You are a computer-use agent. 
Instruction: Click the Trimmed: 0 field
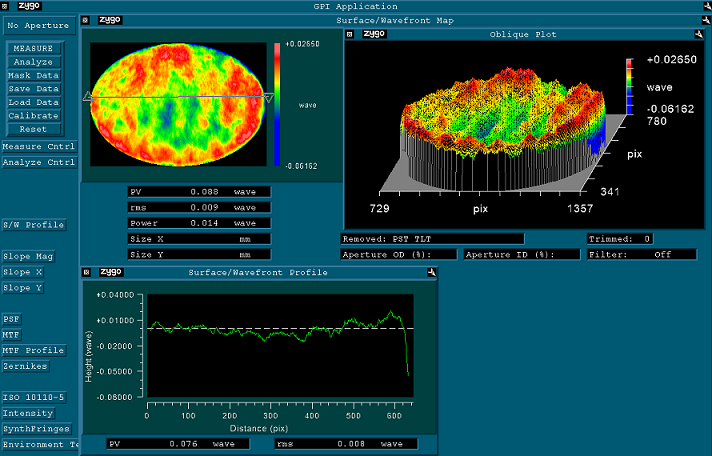pos(620,239)
